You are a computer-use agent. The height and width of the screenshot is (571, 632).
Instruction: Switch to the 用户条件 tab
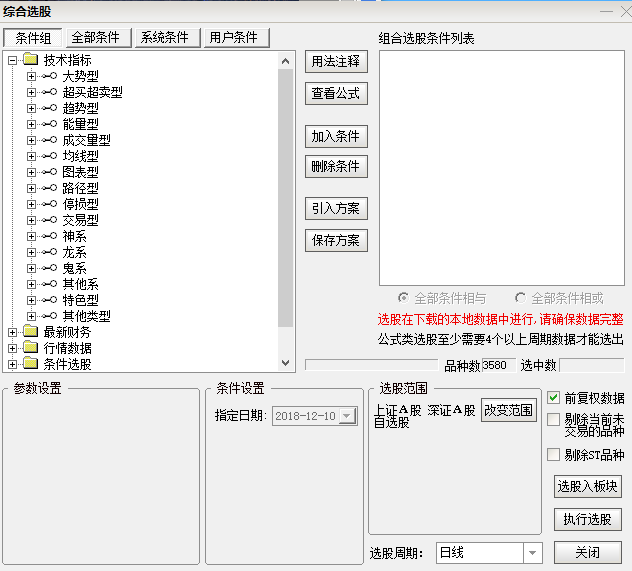click(x=235, y=37)
